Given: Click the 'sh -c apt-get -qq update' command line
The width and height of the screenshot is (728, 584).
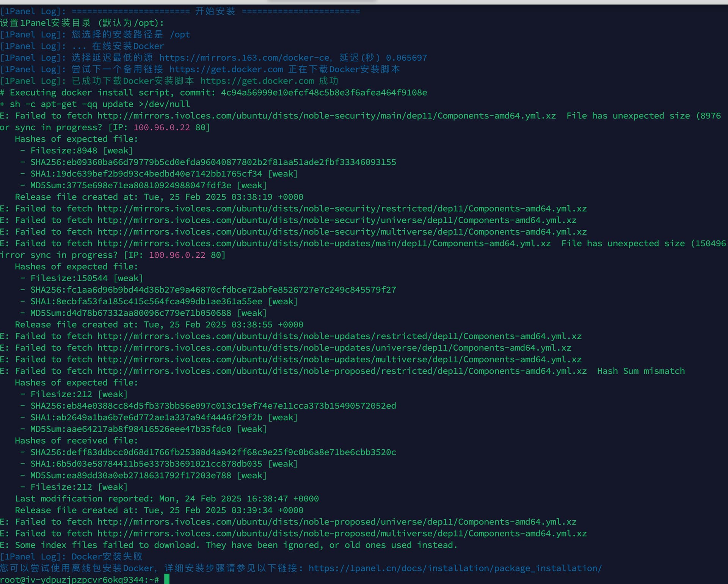Looking at the screenshot, I should (95, 104).
